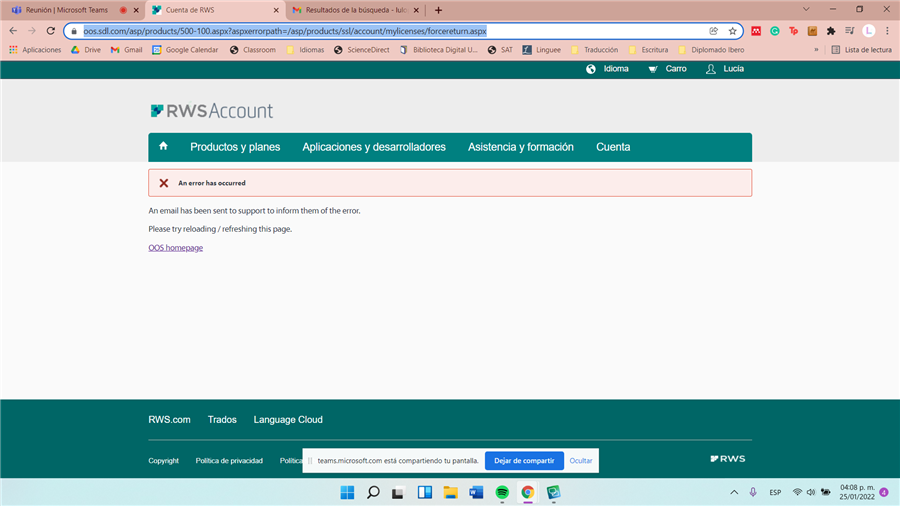This screenshot has height=506, width=900.
Task: Open the Classroom bookmark
Action: [x=253, y=50]
